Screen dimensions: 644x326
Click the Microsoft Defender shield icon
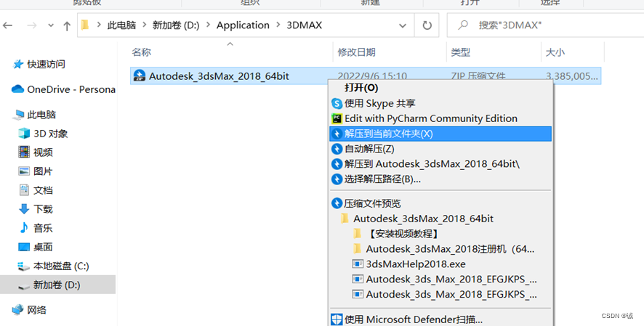click(x=337, y=319)
